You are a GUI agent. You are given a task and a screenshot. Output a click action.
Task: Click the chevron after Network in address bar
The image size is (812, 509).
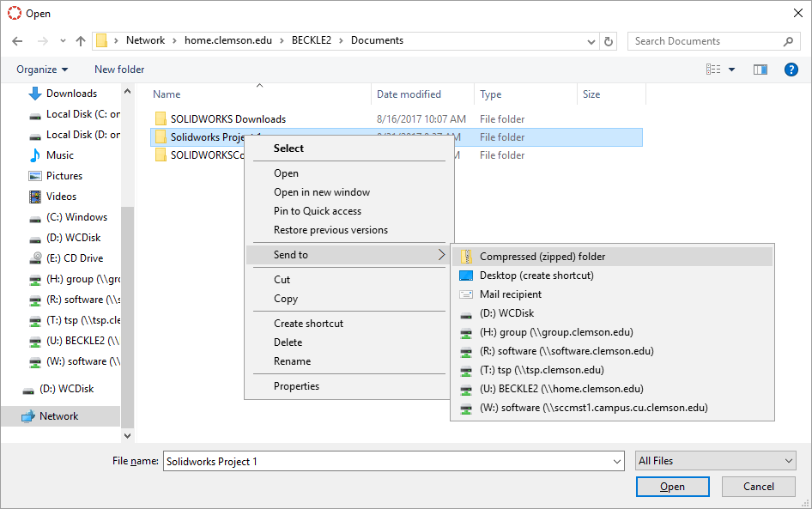coord(174,41)
